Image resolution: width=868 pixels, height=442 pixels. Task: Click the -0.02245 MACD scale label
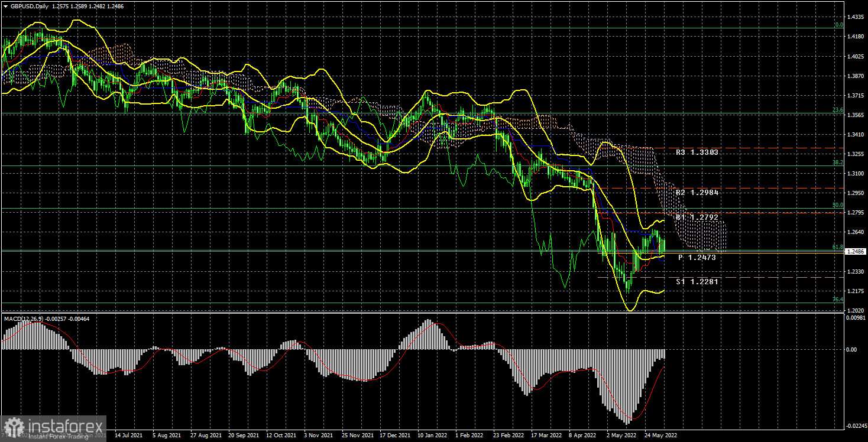(x=856, y=425)
